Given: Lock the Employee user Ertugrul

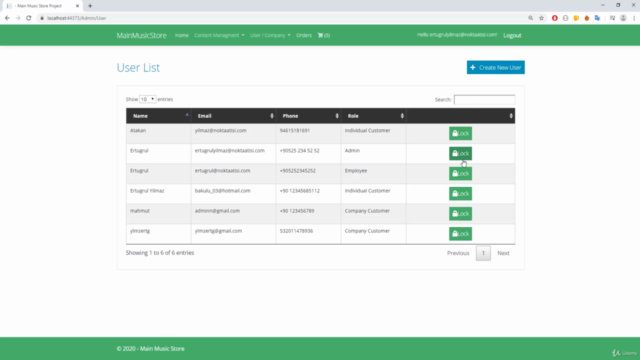Looking at the screenshot, I should click(460, 173).
